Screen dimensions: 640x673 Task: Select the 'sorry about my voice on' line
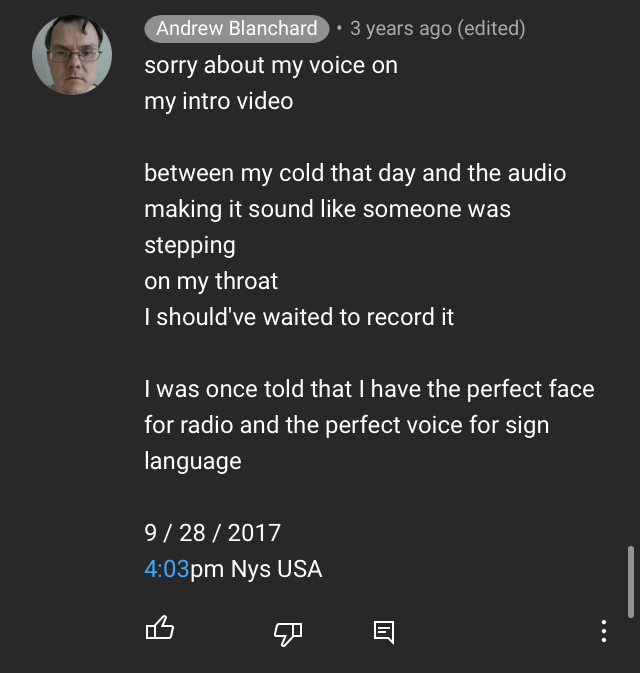(271, 66)
